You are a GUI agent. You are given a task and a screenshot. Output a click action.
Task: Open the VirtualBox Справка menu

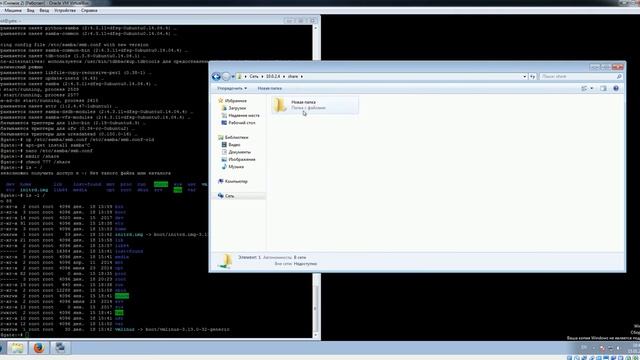coord(89,10)
